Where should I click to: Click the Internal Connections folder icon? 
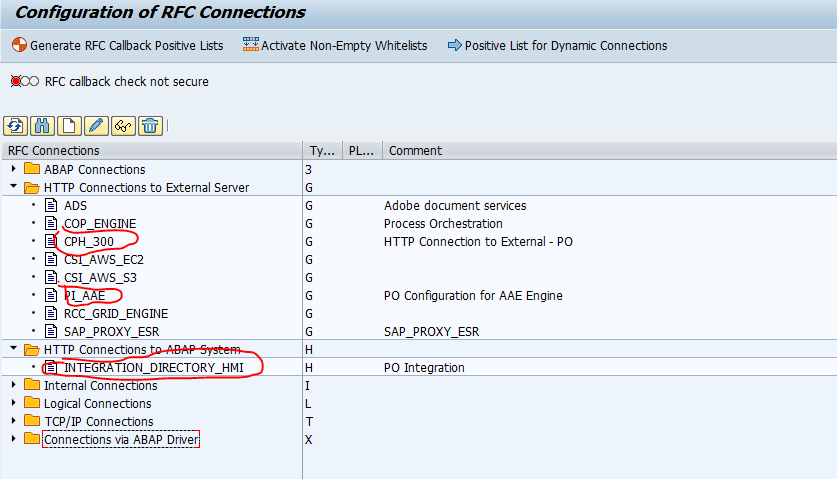(32, 385)
